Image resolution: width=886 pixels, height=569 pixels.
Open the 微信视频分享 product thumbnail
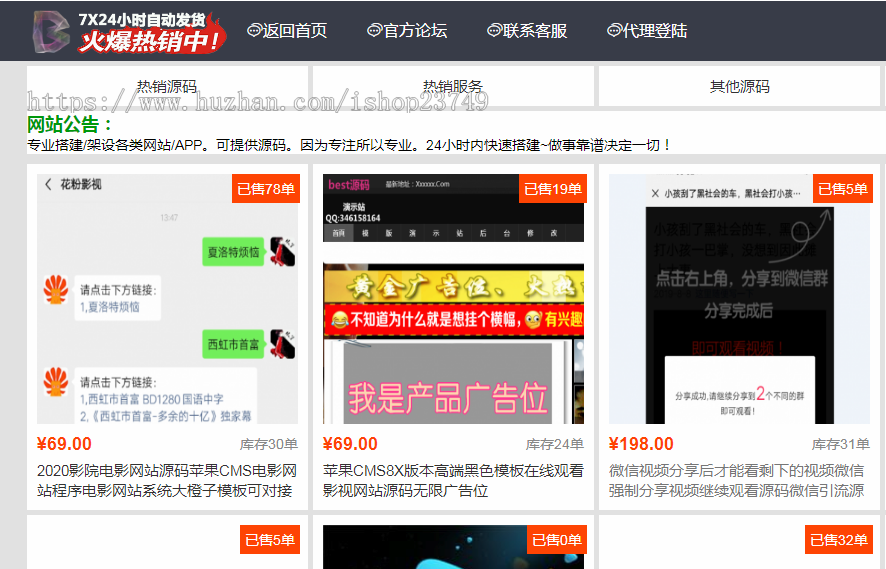pyautogui.click(x=740, y=299)
